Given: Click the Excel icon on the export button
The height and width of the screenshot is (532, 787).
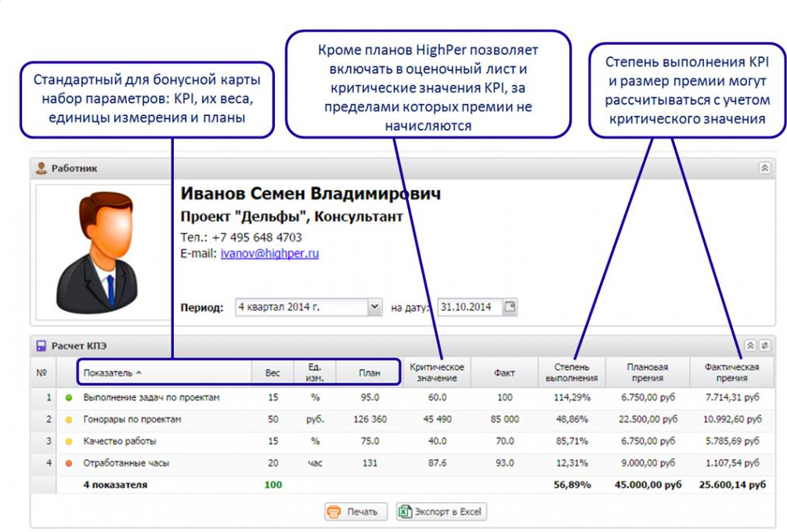Looking at the screenshot, I should point(405,512).
